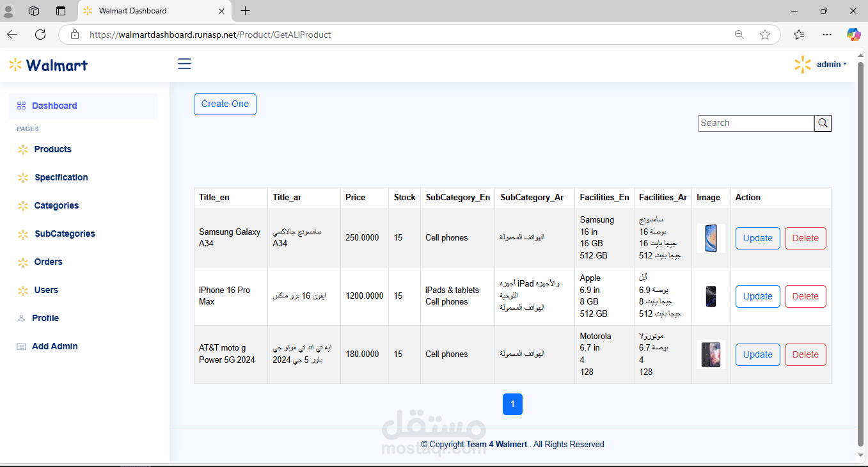
Task: Open the Add Admin page
Action: tap(55, 346)
